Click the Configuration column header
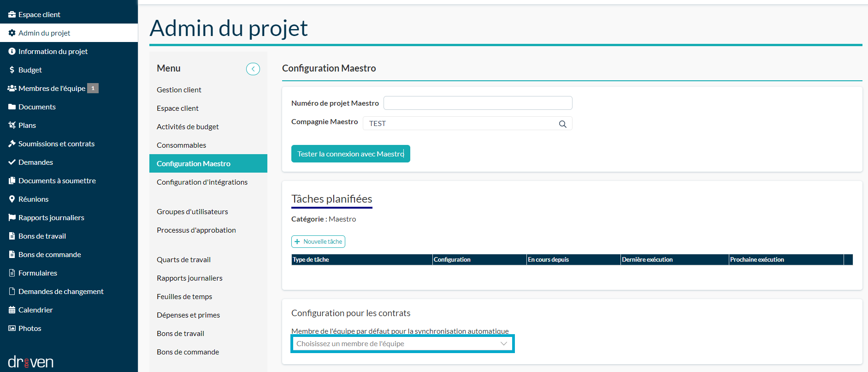The image size is (868, 372). coord(479,259)
